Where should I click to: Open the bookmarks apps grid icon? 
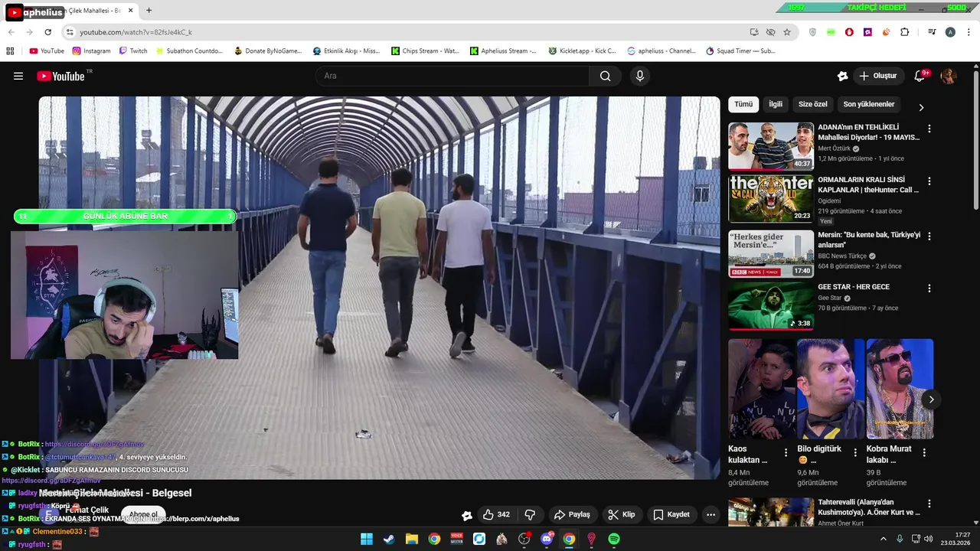click(10, 51)
